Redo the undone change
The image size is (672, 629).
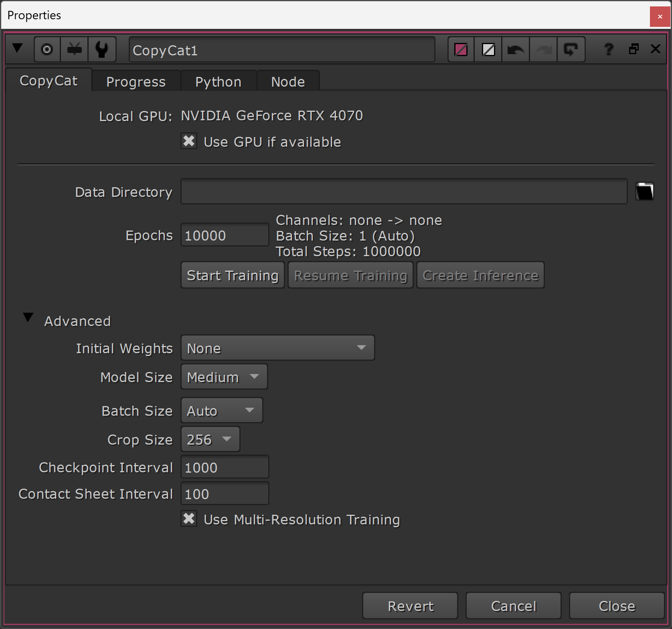tap(543, 49)
